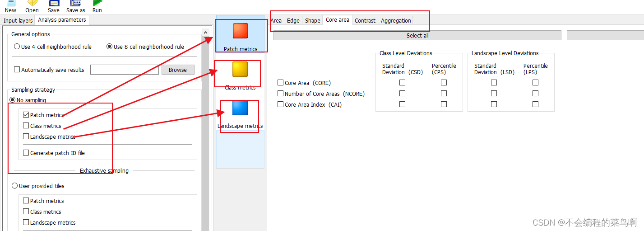
Task: Tick LSD checkbox for Core Area row
Action: click(x=494, y=83)
